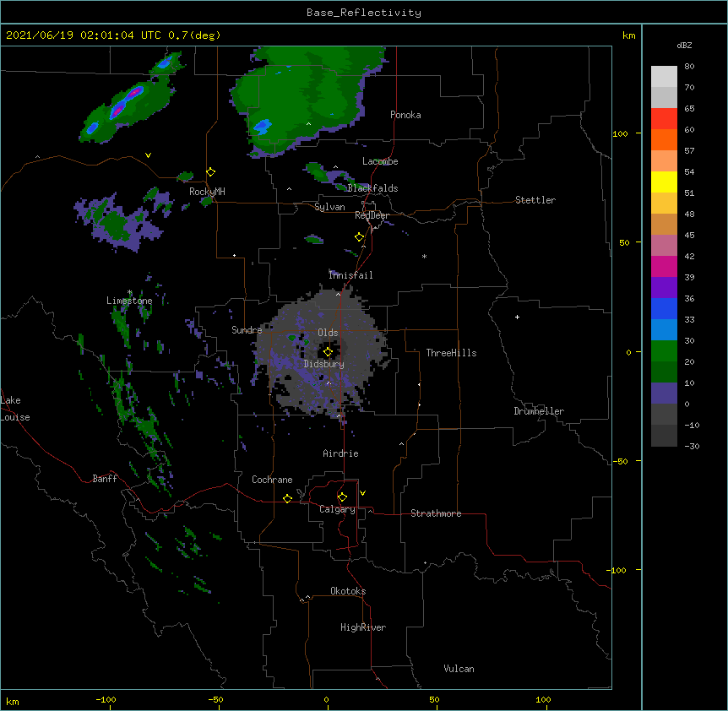Click the Calgary city label
The image size is (728, 711).
337,509
